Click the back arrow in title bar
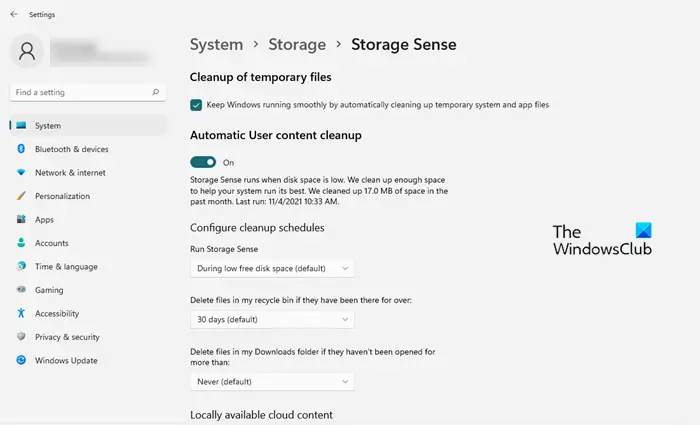The height and width of the screenshot is (425, 700). click(x=13, y=15)
